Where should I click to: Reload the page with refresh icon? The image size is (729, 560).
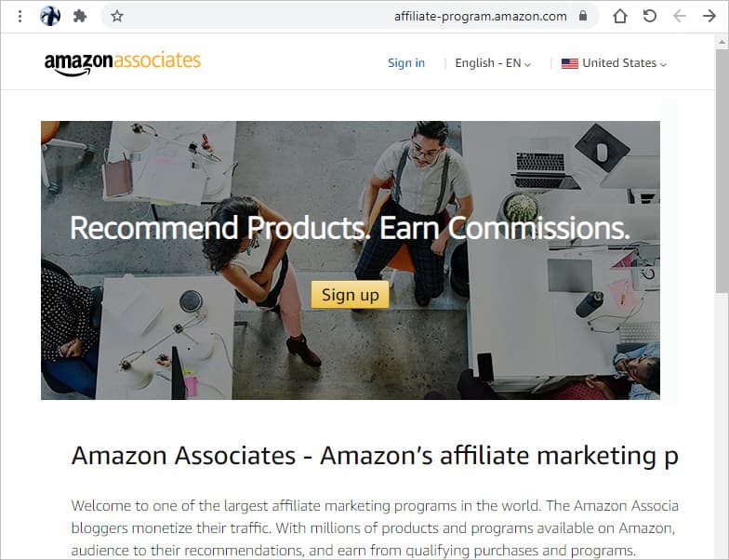(x=649, y=17)
